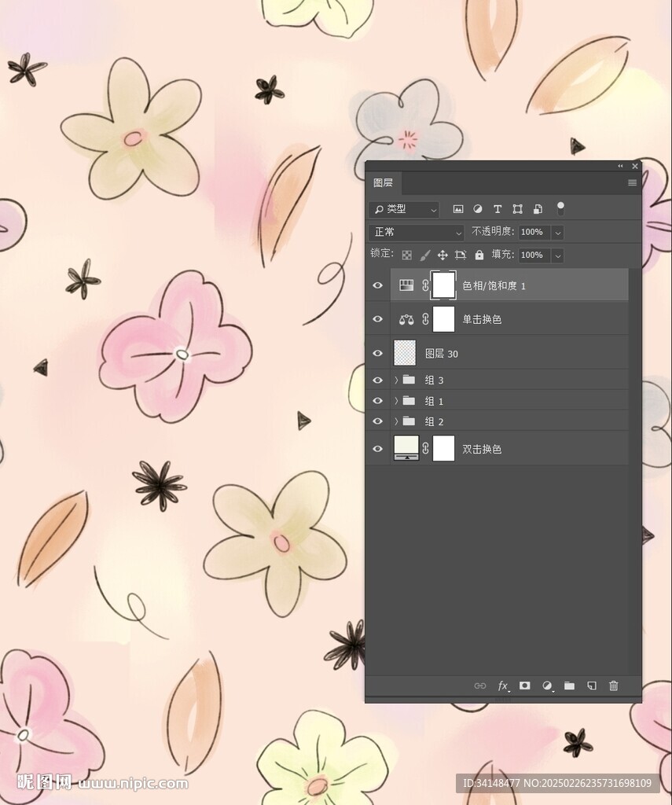This screenshot has width=672, height=805.
Task: Click the layer style fx icon
Action: click(x=503, y=686)
